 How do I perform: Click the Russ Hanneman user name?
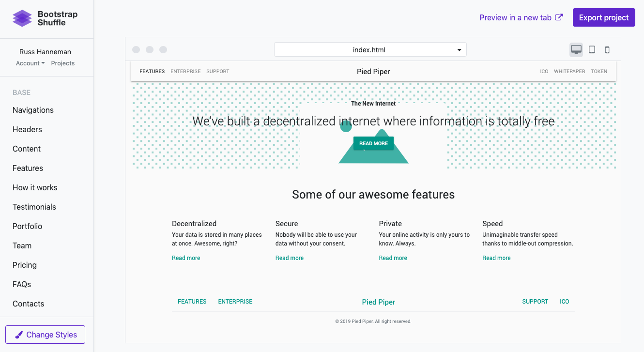(45, 52)
